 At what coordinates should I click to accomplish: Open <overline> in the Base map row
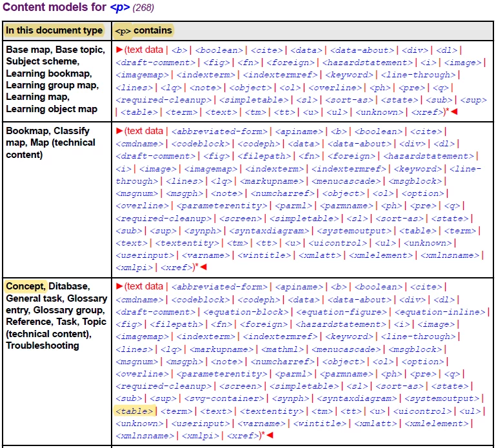(335, 88)
